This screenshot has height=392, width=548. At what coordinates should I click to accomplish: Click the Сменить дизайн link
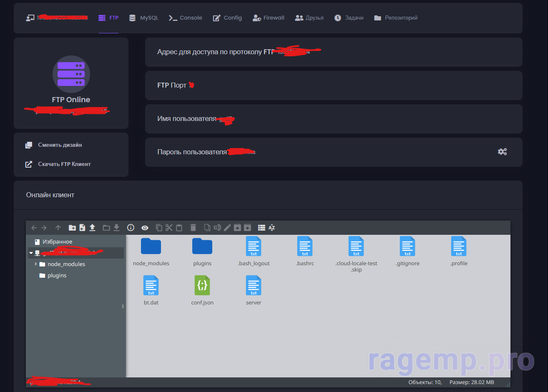(53, 145)
